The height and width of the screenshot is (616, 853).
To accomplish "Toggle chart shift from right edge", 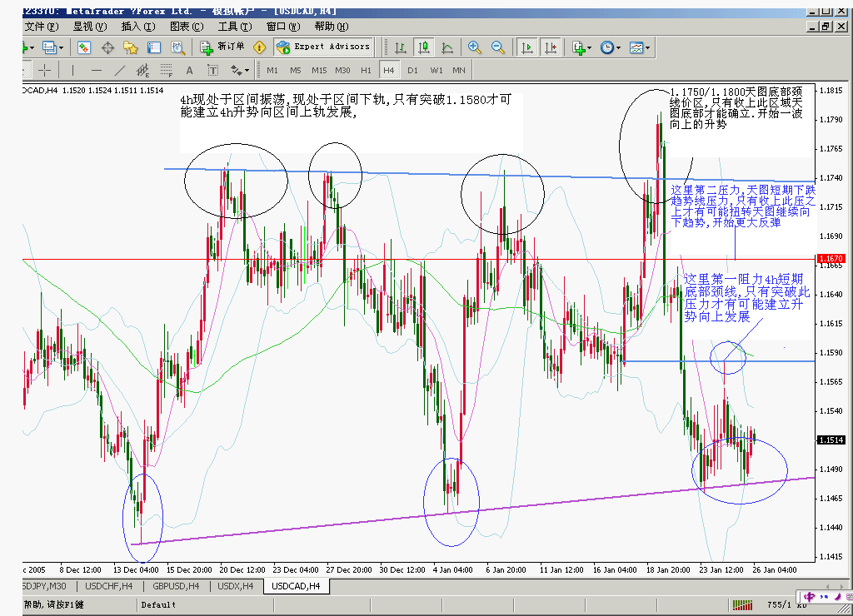I will (x=550, y=47).
